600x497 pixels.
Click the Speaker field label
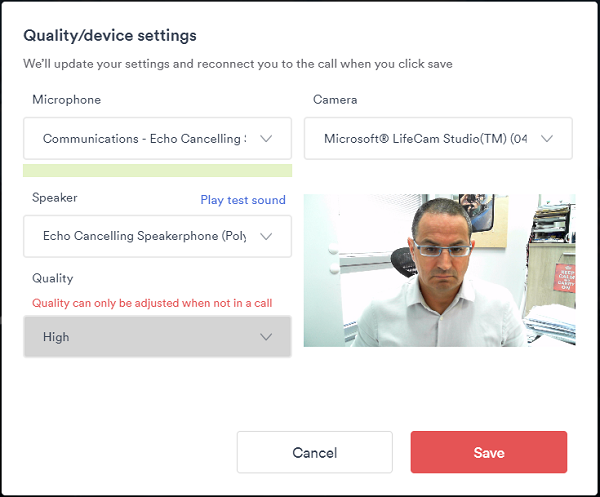click(55, 198)
